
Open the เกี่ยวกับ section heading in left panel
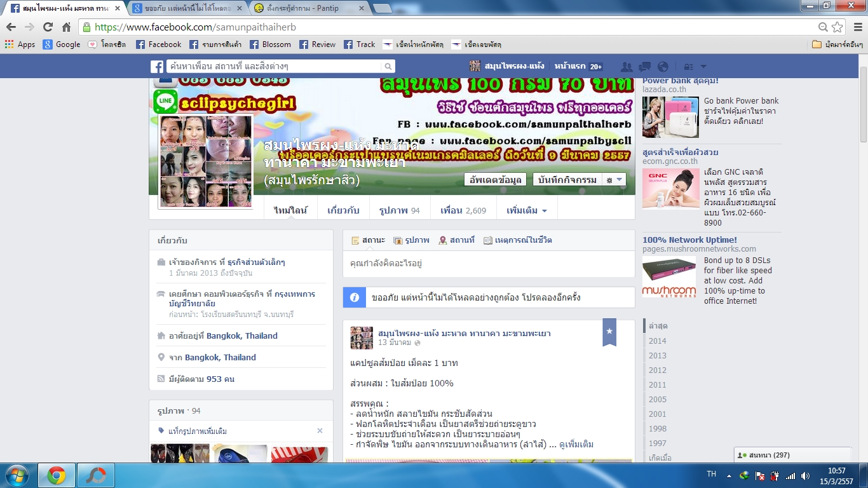[x=172, y=241]
